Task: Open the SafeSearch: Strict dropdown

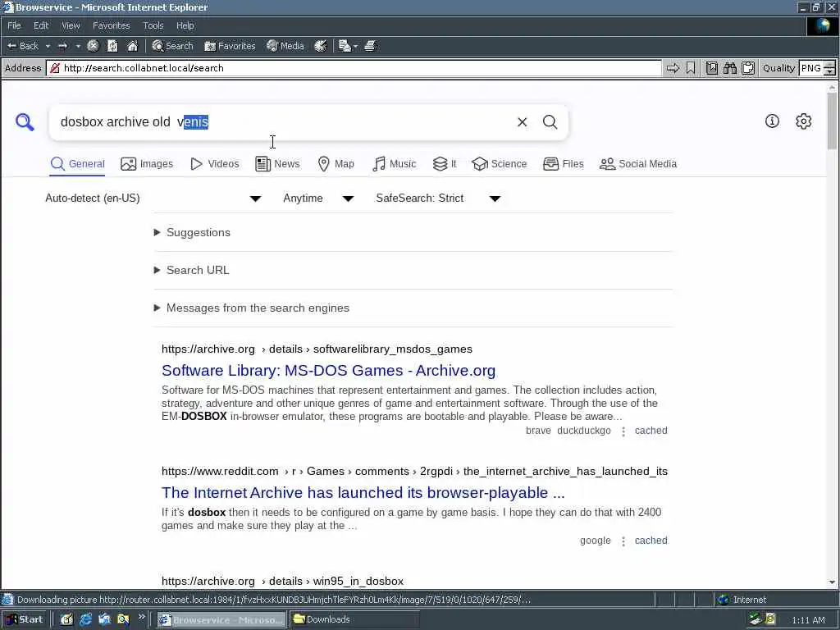Action: 438,199
